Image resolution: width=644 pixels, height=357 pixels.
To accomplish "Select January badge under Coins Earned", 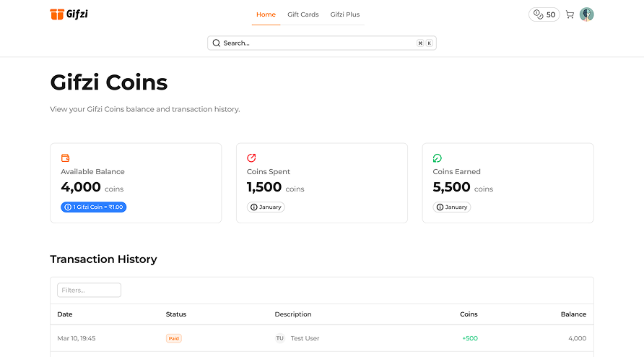I will point(452,207).
